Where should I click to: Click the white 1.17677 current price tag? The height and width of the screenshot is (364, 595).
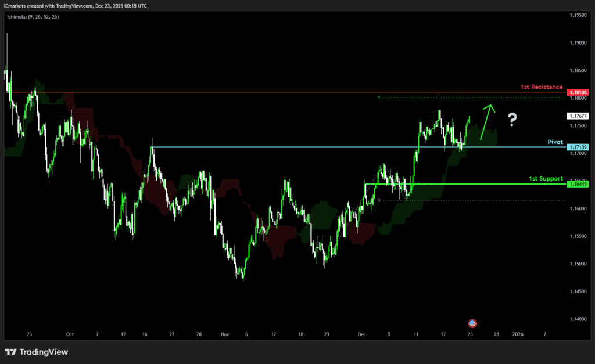coord(578,116)
